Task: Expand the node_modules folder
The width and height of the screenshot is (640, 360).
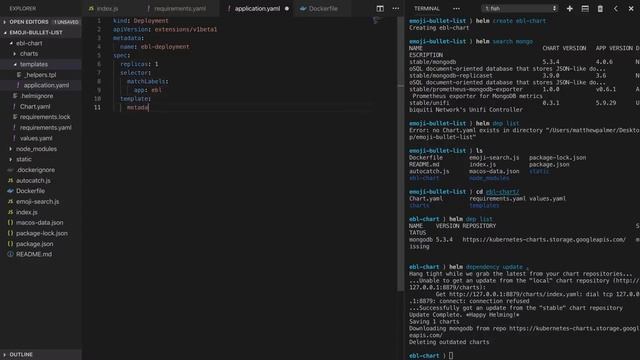Action: tap(36, 149)
